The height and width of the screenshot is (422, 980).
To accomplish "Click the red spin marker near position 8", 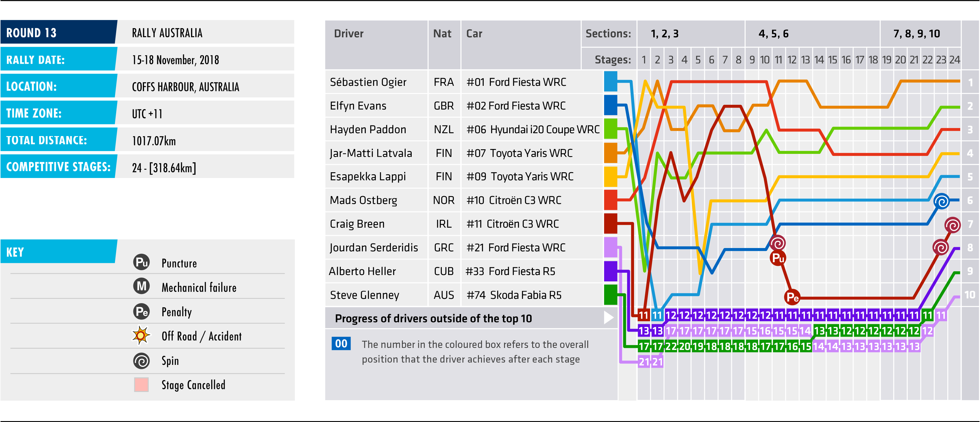I will click(941, 247).
